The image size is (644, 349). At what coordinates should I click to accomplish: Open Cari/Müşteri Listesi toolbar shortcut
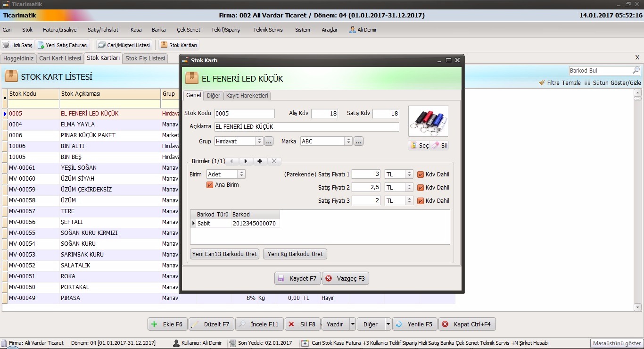101,45
